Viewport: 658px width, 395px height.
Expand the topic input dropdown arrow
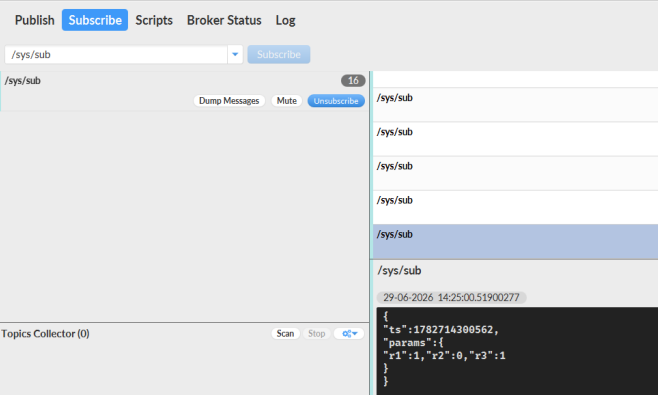pos(235,55)
